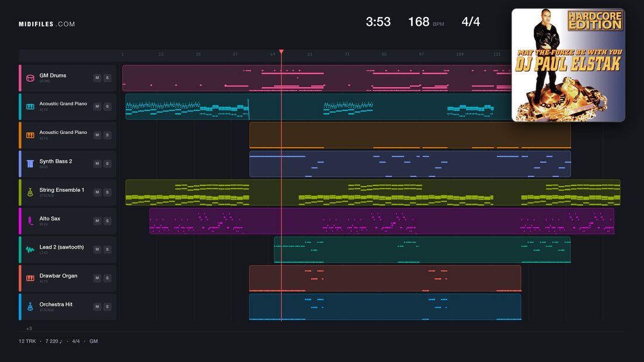This screenshot has height=362, width=644.
Task: Select the GM Drums track name
Action: click(x=53, y=75)
